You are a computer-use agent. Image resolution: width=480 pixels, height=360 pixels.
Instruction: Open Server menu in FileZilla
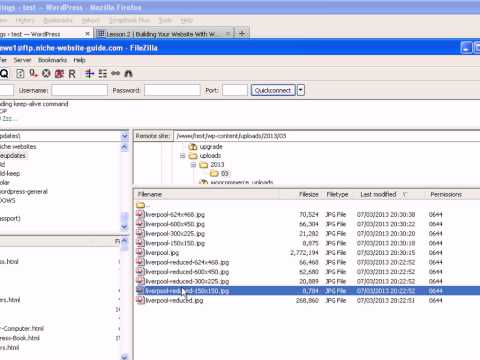point(22,60)
